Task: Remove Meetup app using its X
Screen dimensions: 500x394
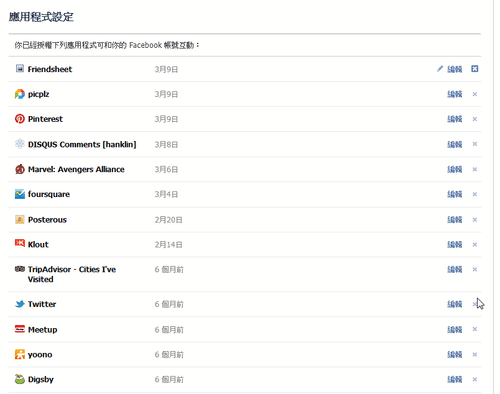Action: 475,329
